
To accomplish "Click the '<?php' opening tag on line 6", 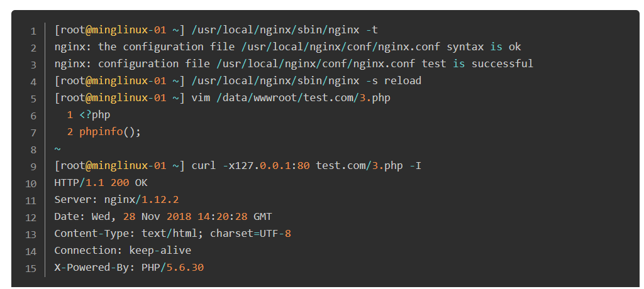I will point(95,115).
